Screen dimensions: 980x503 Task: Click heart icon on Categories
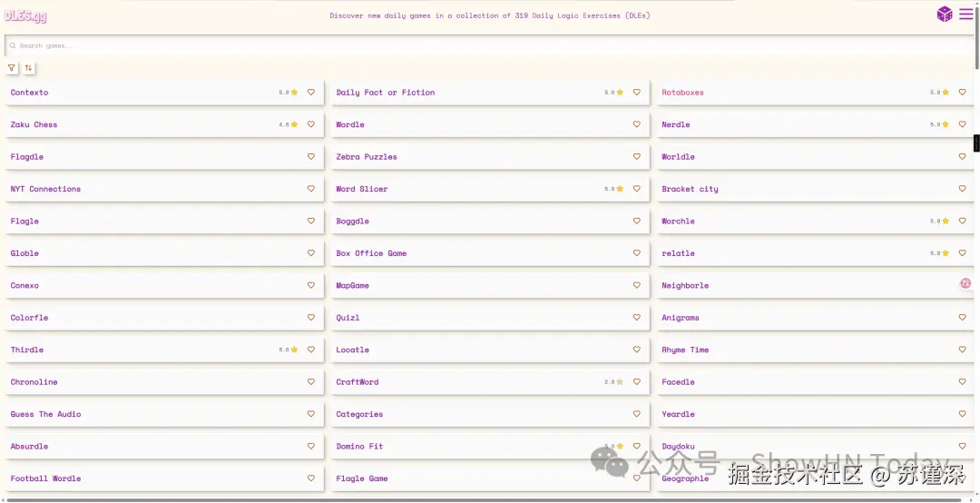pos(636,413)
